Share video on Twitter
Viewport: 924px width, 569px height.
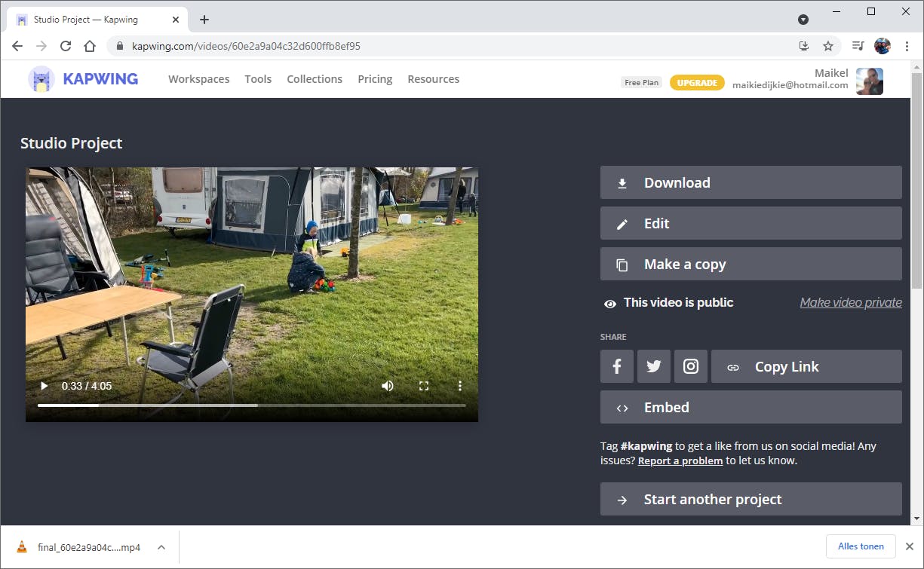(654, 366)
